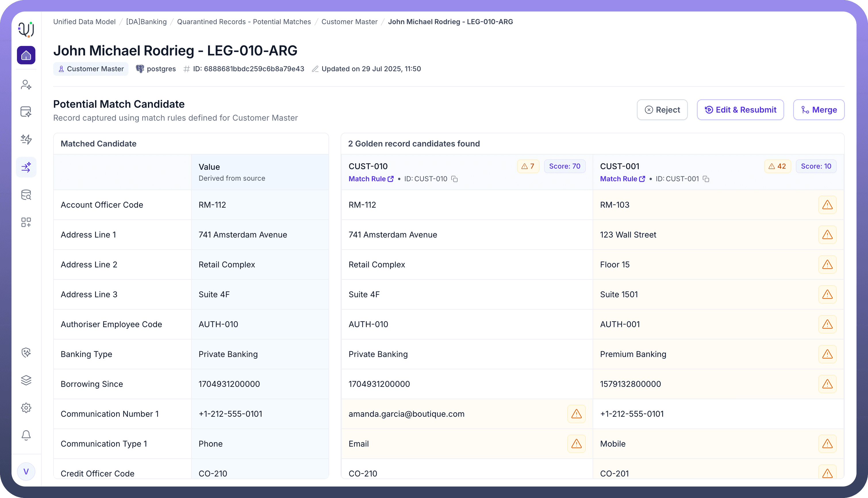The width and height of the screenshot is (868, 498).
Task: Open the notifications bell icon
Action: (x=26, y=435)
